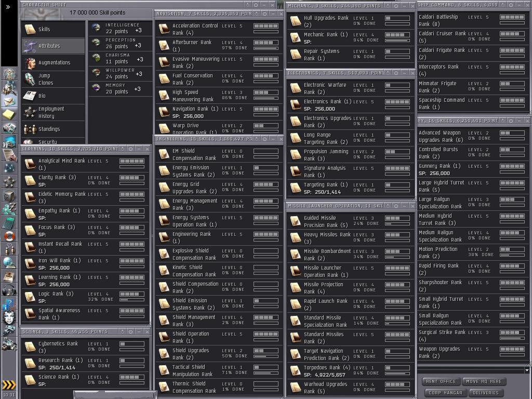This screenshot has height=399, width=532.
Task: Open the Skills tab in character sheet
Action: [54, 29]
